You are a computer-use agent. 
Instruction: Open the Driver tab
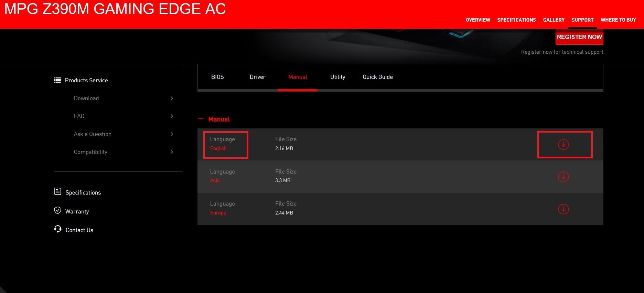[x=257, y=77]
